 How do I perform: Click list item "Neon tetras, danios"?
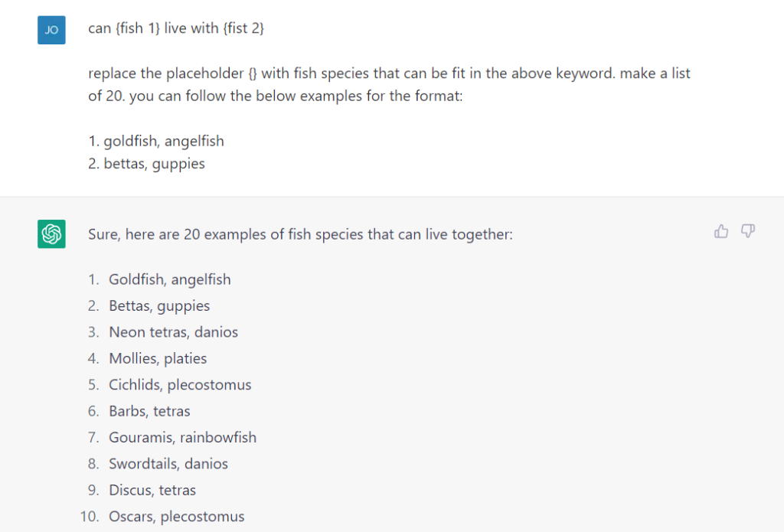[173, 332]
